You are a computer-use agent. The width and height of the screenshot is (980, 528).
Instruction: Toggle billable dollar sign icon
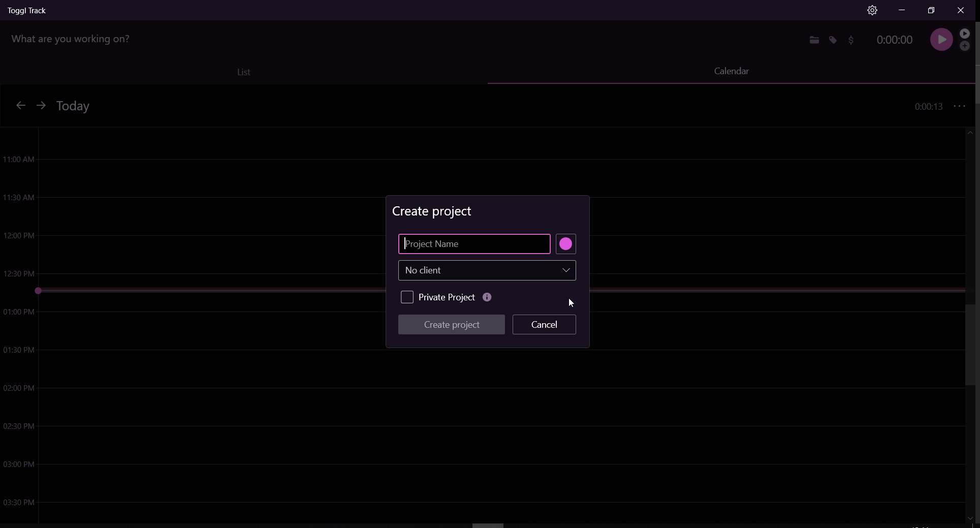click(x=851, y=40)
